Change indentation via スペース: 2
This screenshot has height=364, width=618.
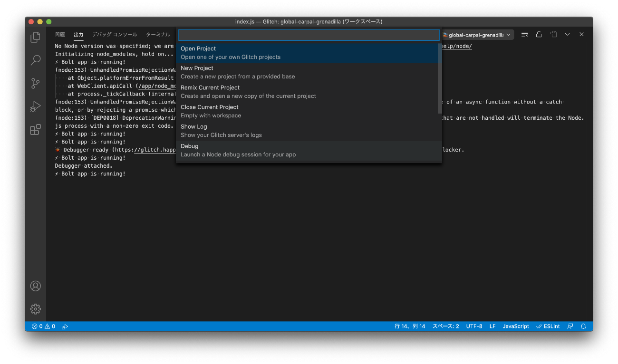coord(445,326)
